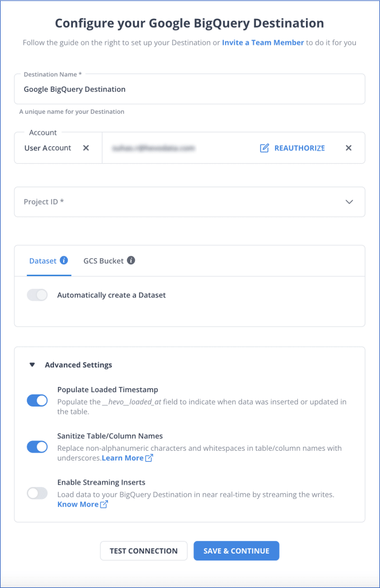Screen dimensions: 380x588
Task: Remove the authorized account email
Action: [x=348, y=148]
